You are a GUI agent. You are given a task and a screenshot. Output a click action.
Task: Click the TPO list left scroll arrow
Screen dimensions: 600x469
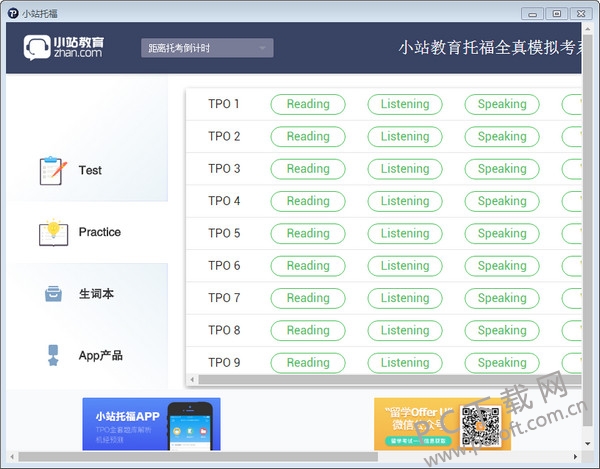192,379
